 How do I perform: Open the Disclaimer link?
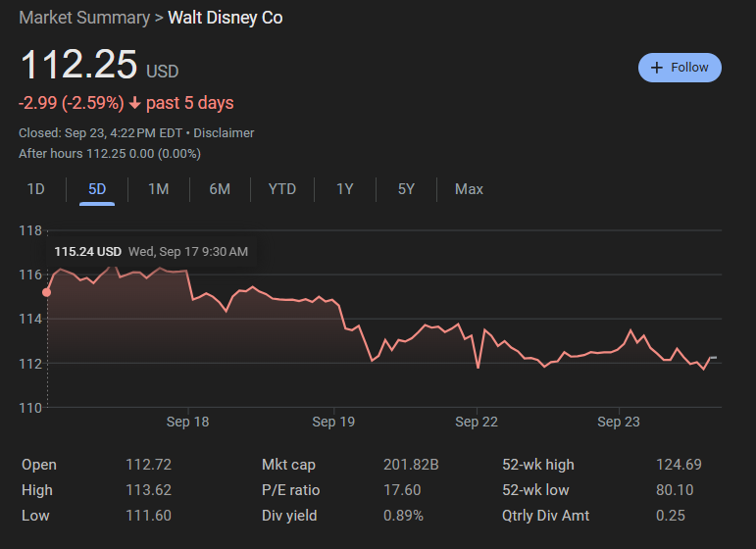224,132
